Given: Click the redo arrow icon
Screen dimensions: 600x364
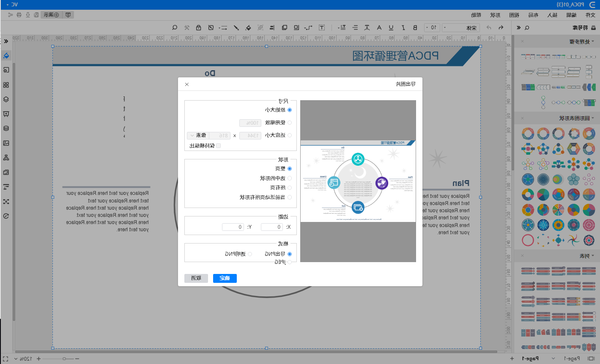Looking at the screenshot, I should [489, 27].
